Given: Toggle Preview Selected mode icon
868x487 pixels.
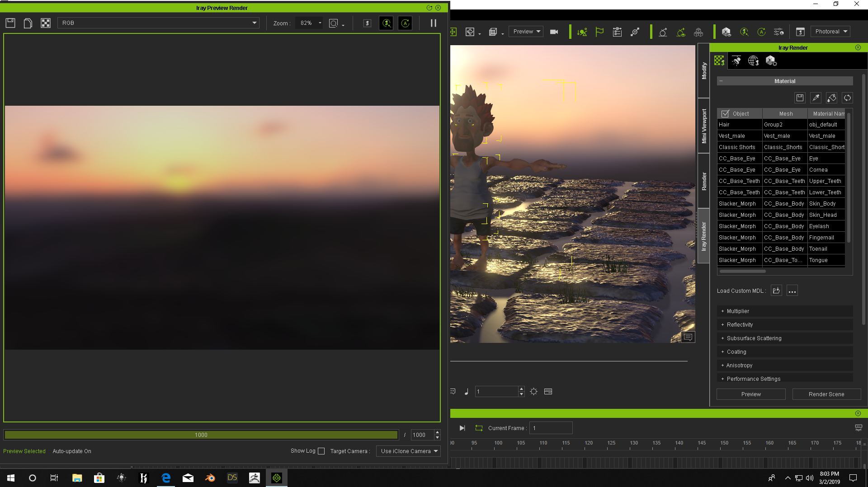Looking at the screenshot, I should (x=386, y=23).
